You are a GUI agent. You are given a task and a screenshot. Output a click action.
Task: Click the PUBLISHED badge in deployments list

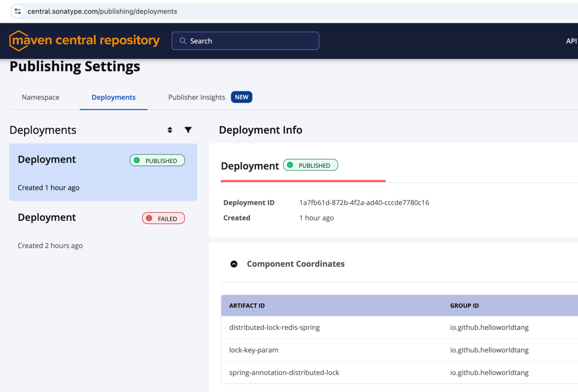[157, 160]
